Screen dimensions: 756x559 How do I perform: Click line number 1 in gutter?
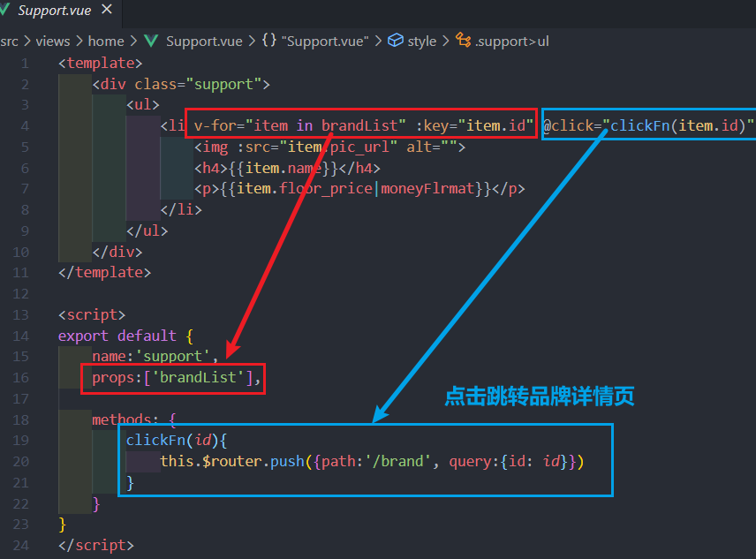[x=25, y=63]
